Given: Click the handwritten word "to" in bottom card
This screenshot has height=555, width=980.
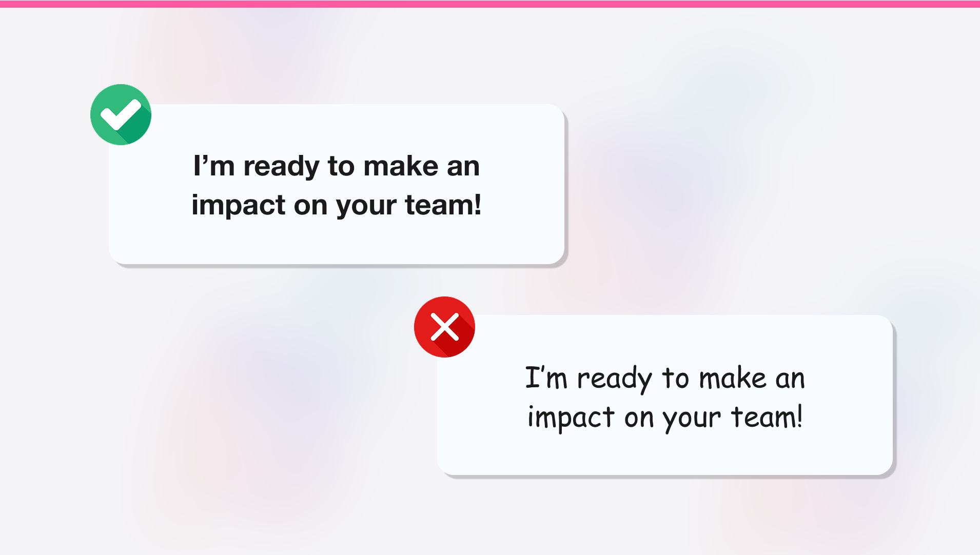Looking at the screenshot, I should point(675,379).
